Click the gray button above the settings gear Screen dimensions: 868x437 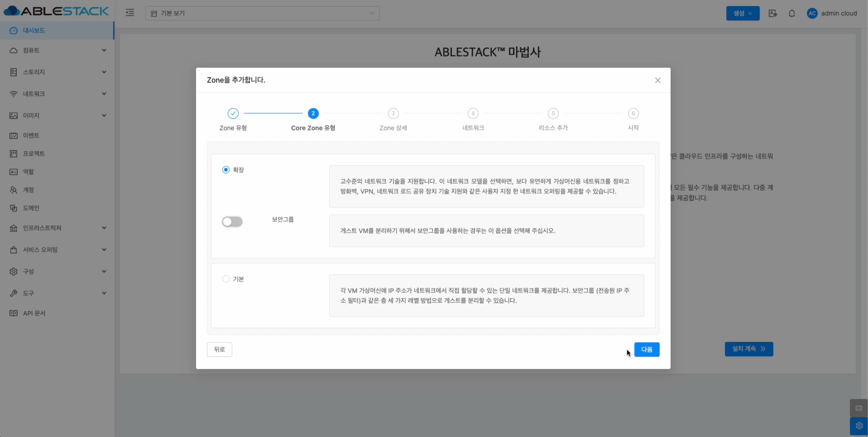[859, 408]
